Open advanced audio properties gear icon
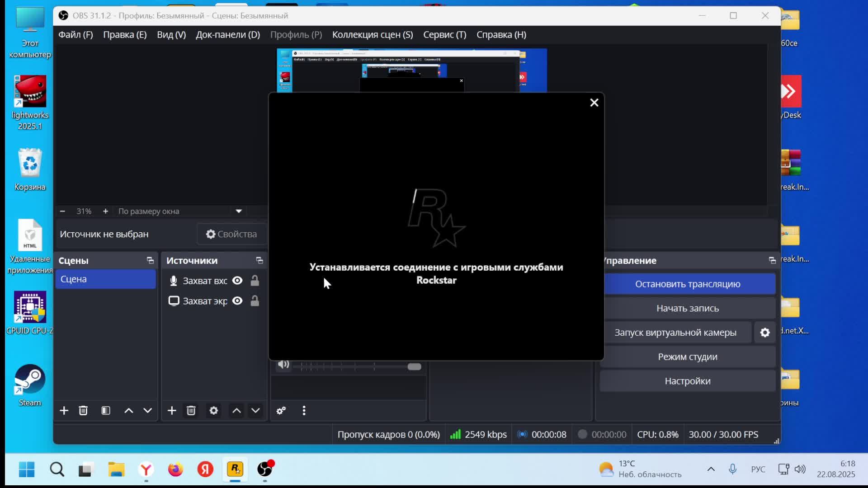 281,410
